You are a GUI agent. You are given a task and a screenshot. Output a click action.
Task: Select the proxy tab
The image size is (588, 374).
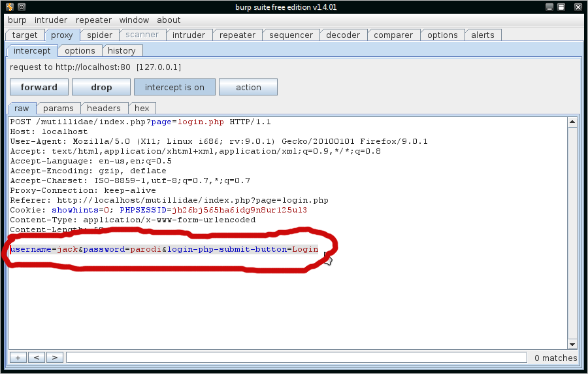pos(62,35)
